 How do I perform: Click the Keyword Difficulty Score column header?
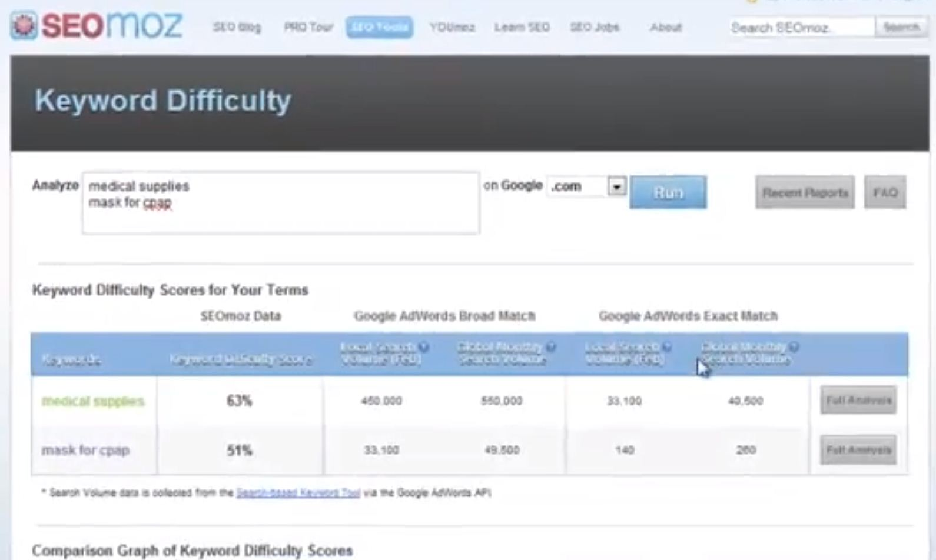click(x=240, y=359)
